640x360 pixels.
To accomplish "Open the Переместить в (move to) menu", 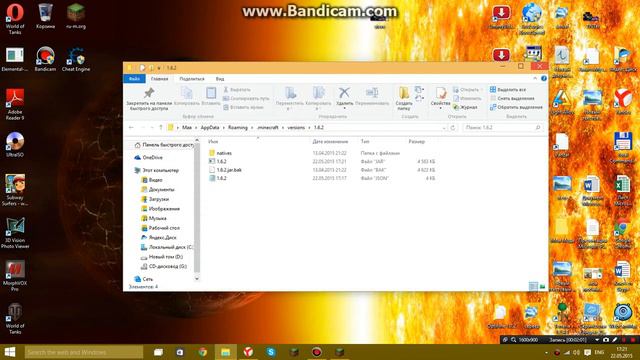I will [290, 99].
